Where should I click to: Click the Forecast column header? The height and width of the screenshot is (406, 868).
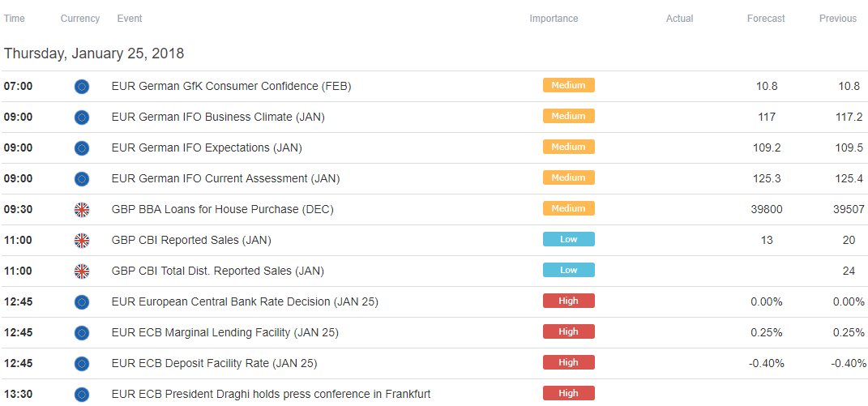pyautogui.click(x=766, y=19)
